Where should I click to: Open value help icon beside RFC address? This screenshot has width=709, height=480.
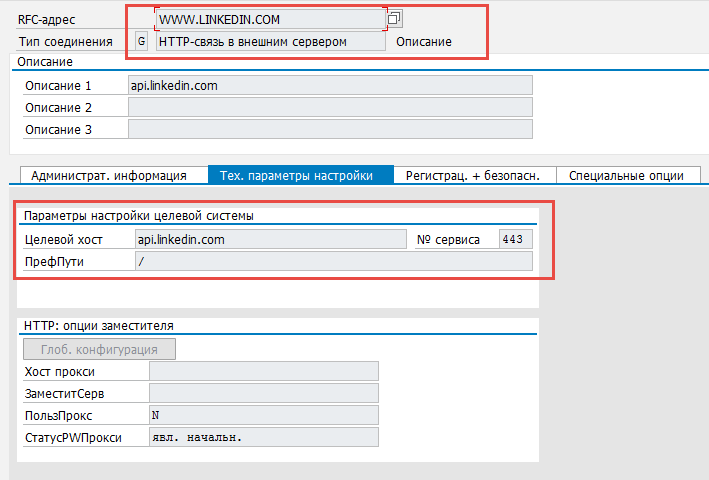click(394, 19)
